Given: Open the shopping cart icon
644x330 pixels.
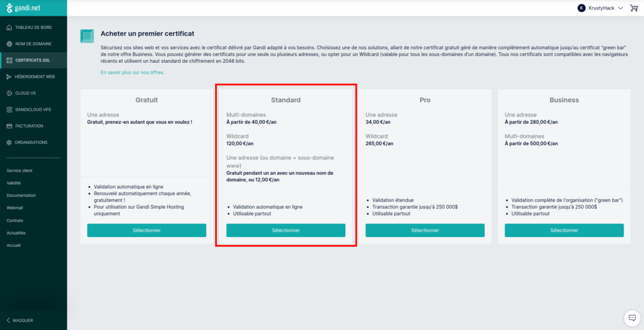Looking at the screenshot, I should point(634,8).
